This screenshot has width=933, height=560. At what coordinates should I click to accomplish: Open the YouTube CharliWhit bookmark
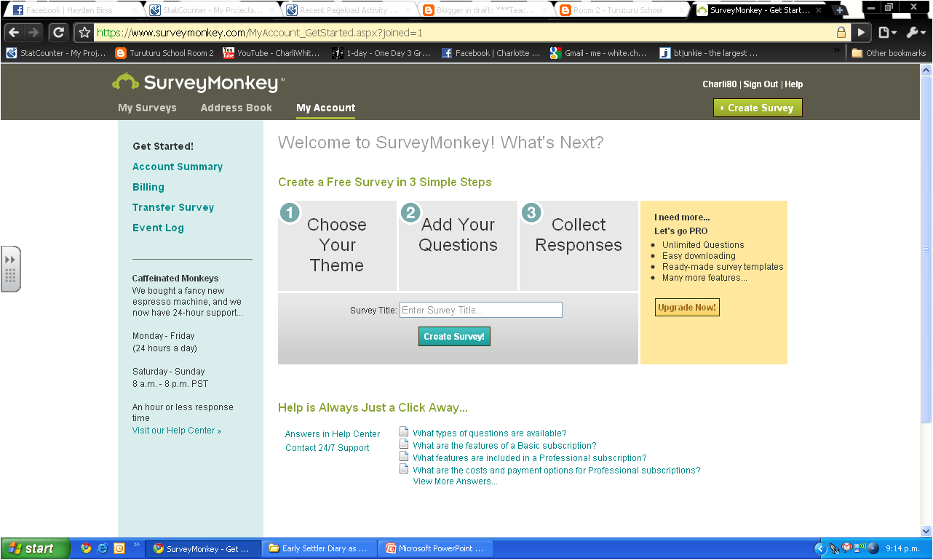tap(271, 53)
